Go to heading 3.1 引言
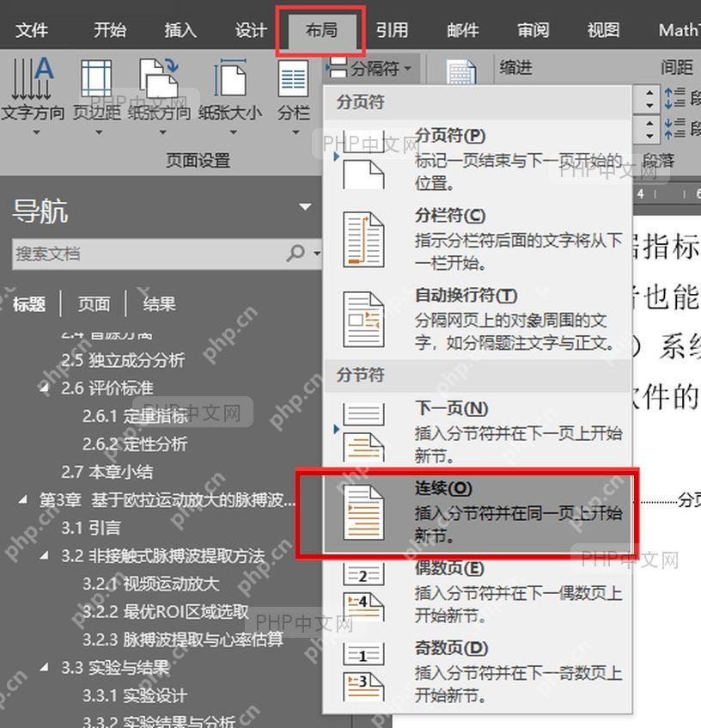This screenshot has height=728, width=701. point(91,528)
